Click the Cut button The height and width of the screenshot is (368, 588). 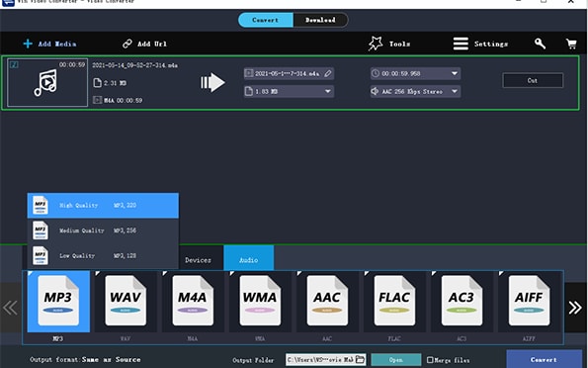533,80
